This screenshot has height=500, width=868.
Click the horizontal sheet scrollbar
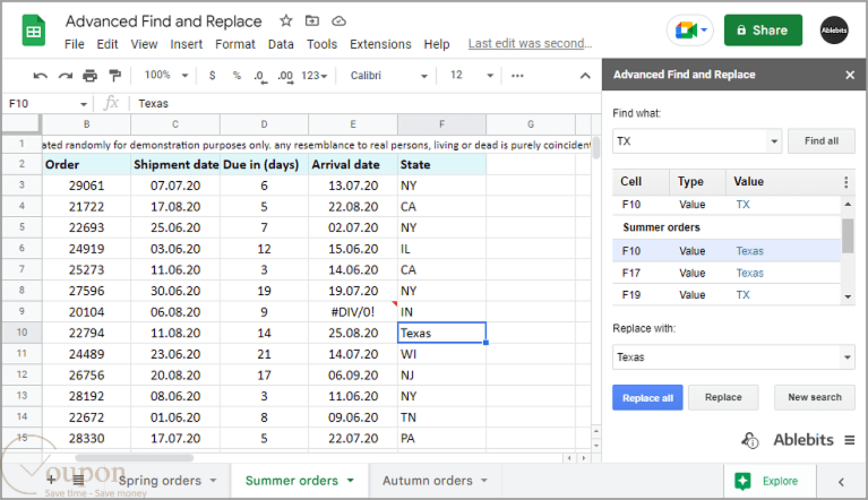coord(134,458)
